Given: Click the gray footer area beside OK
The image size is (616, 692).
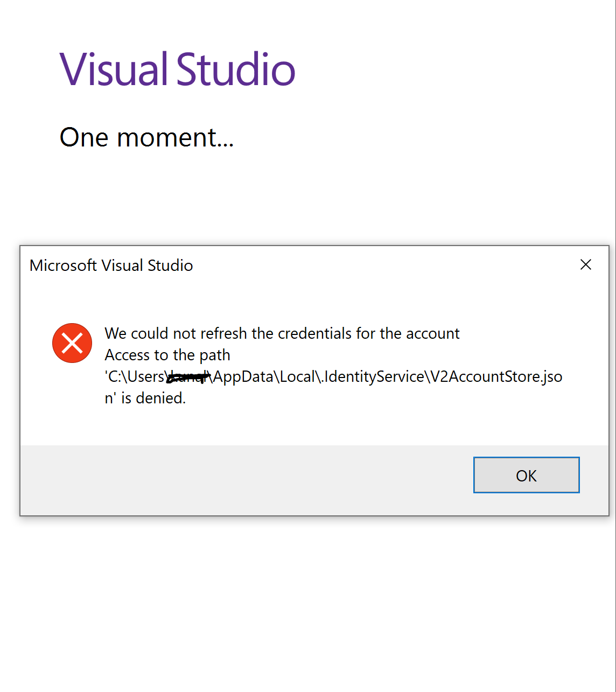Looking at the screenshot, I should [x=242, y=479].
